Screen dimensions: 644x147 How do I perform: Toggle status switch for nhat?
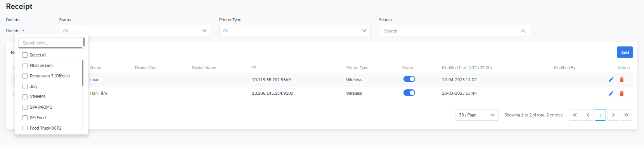pyautogui.click(x=409, y=79)
